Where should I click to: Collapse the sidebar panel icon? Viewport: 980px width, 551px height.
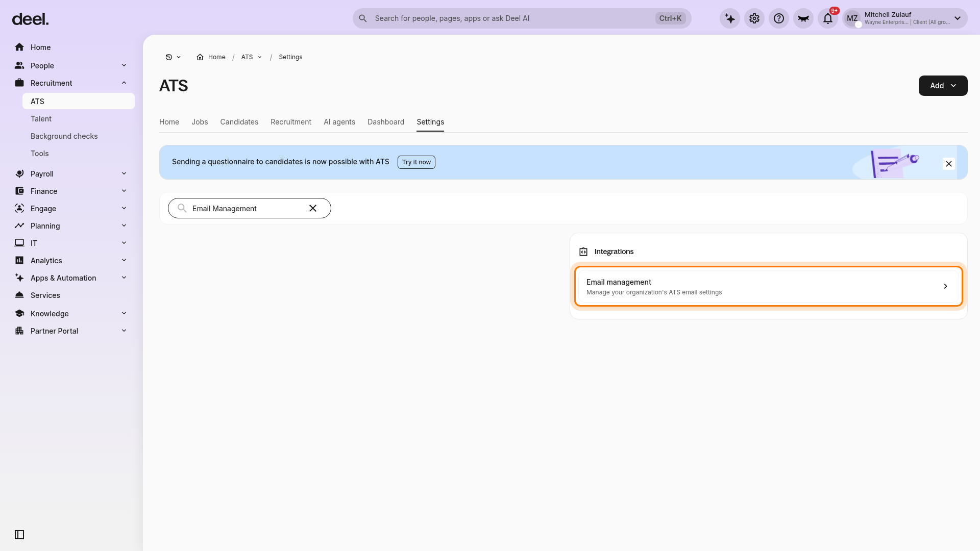[x=19, y=535]
